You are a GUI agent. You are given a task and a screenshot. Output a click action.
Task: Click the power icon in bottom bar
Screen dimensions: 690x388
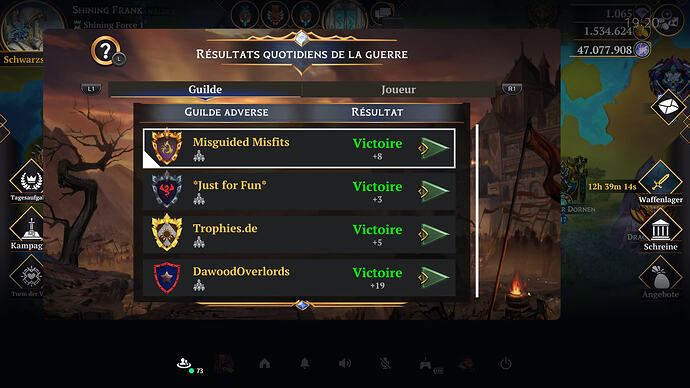tap(506, 363)
